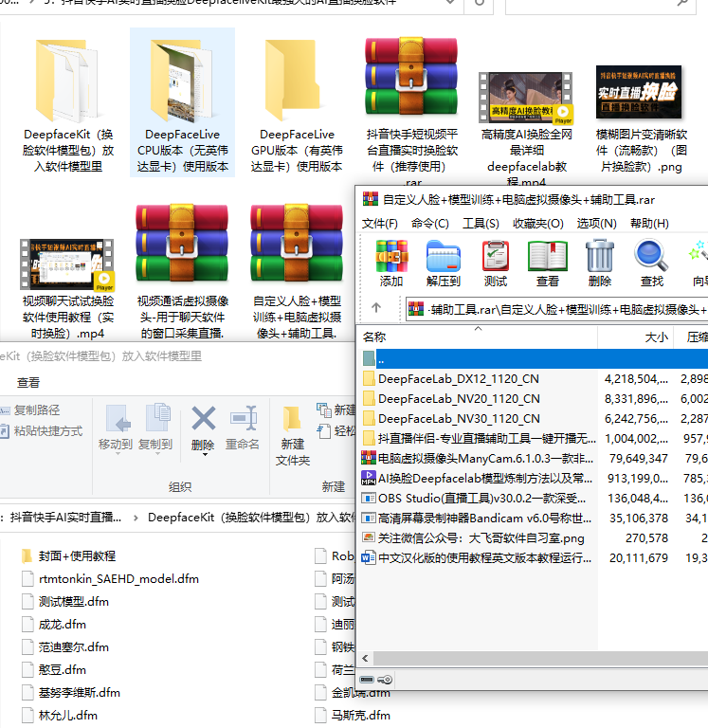Click the 删除 (Delete) X ribbon button

click(x=203, y=428)
